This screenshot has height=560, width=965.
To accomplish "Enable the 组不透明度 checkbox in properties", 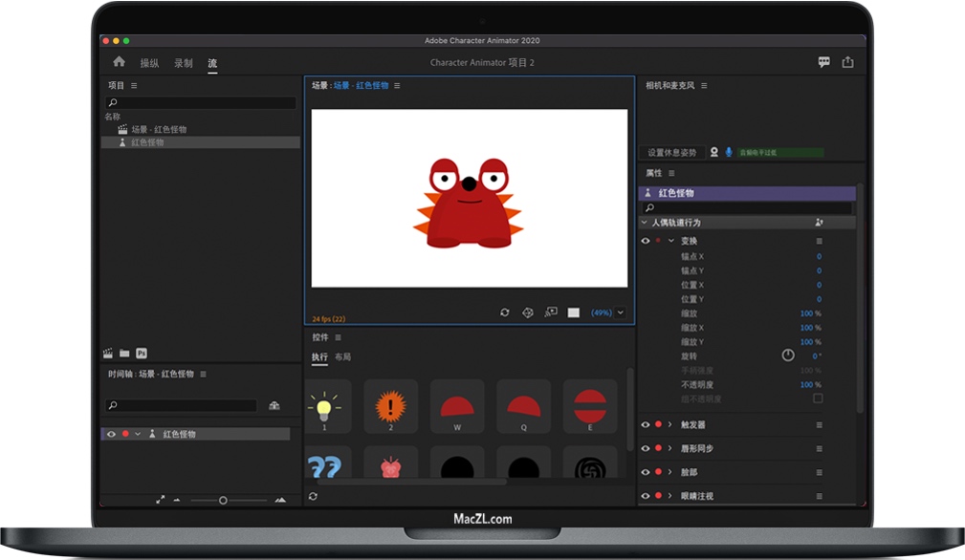I will click(818, 398).
